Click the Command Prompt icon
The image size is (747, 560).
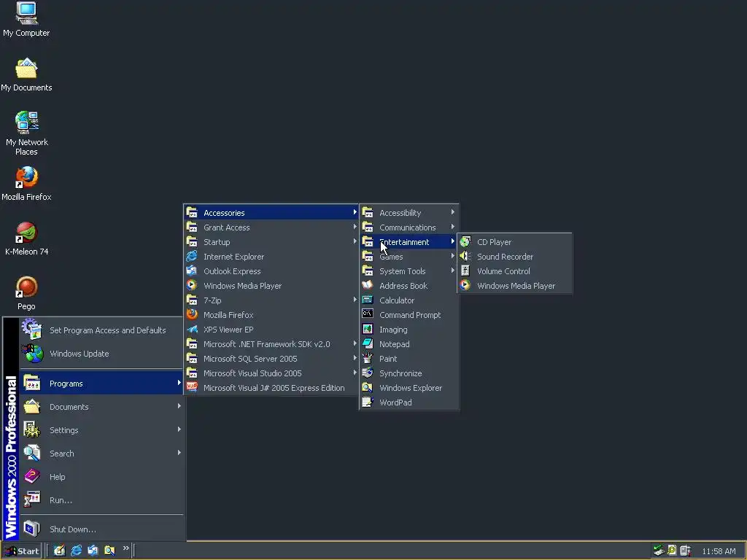pos(368,315)
